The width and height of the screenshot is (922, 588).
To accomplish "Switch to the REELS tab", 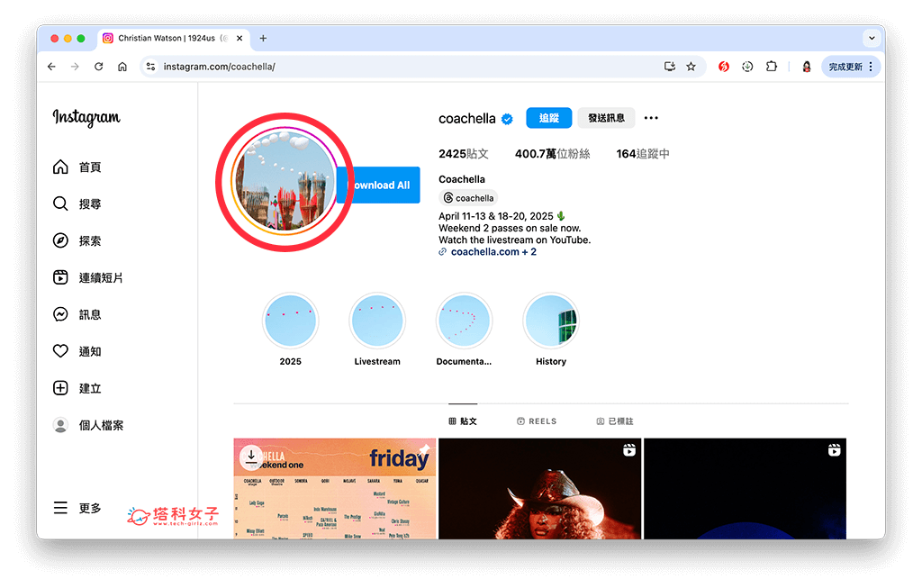I will point(537,421).
